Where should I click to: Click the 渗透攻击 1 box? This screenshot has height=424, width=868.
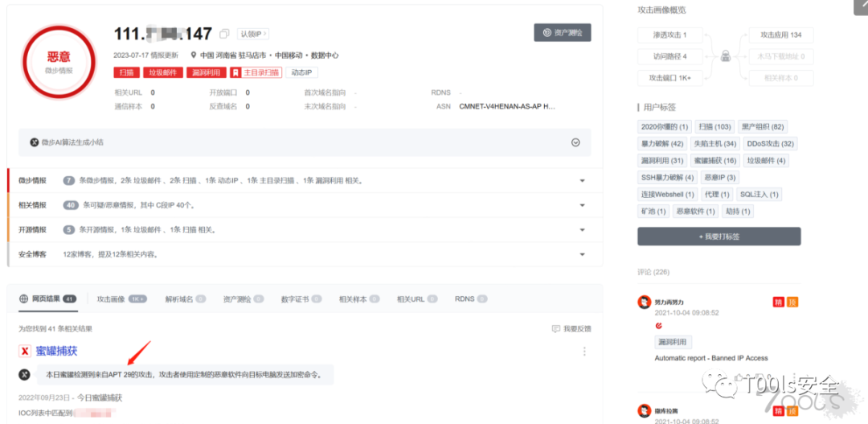(x=669, y=35)
